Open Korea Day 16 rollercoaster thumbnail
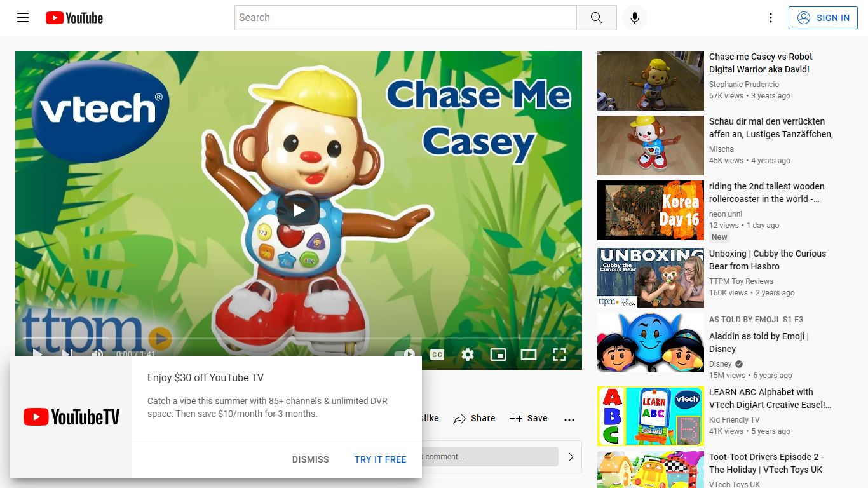This screenshot has height=488, width=868. (651, 210)
